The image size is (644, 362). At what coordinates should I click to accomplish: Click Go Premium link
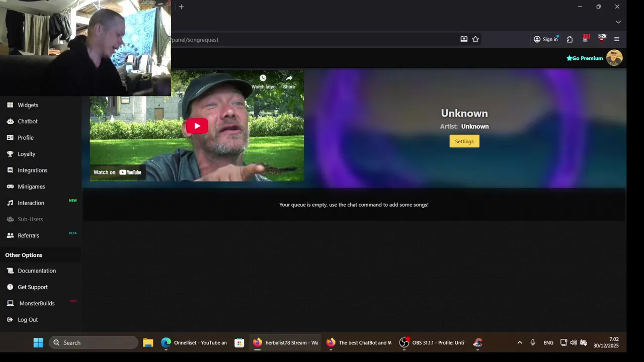tap(585, 58)
